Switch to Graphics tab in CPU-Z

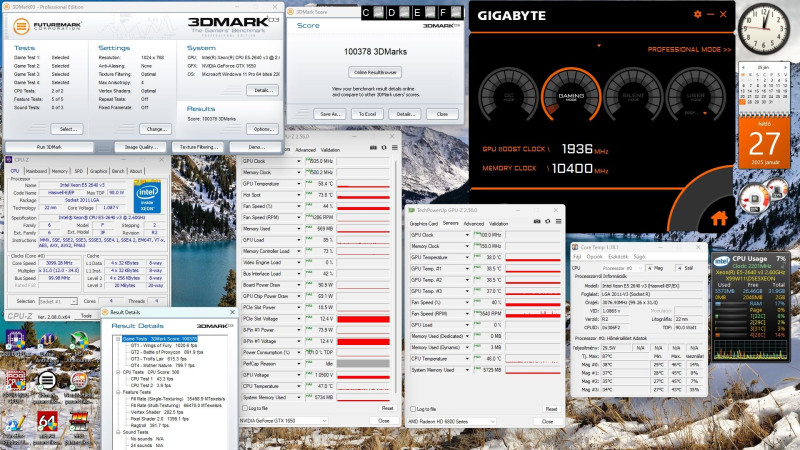click(98, 171)
